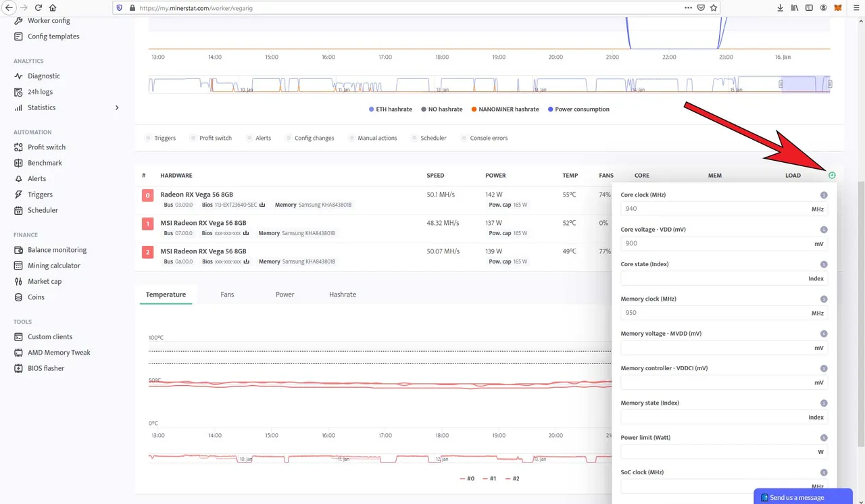Click info icon next to Memory state
The width and height of the screenshot is (865, 504).
click(824, 403)
